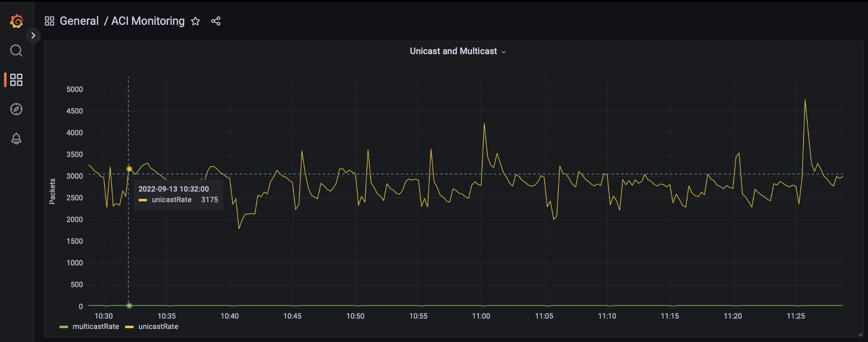
Task: Click the 11:25 time axis label
Action: [x=795, y=316]
